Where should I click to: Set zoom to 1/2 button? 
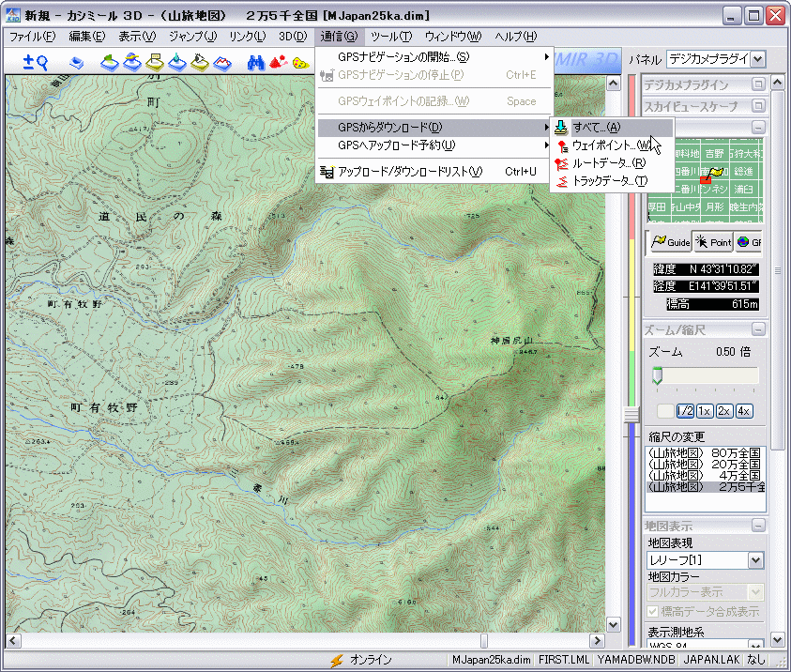685,411
